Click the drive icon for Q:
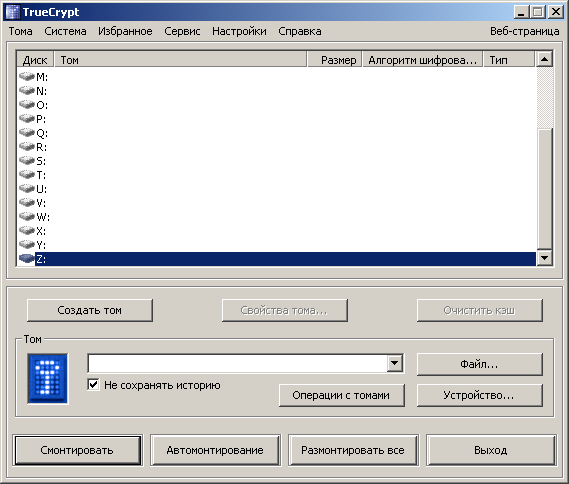The width and height of the screenshot is (569, 484). coord(26,132)
